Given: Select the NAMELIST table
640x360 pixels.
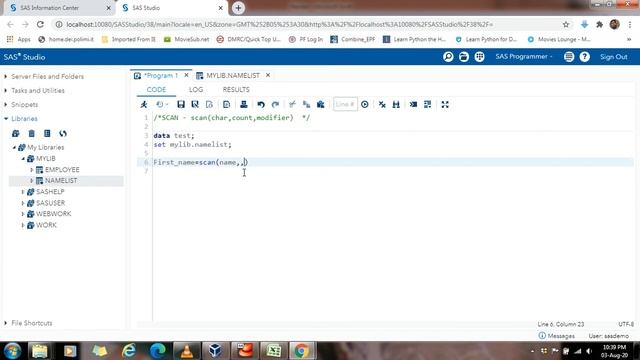Looking at the screenshot, I should pos(61,180).
